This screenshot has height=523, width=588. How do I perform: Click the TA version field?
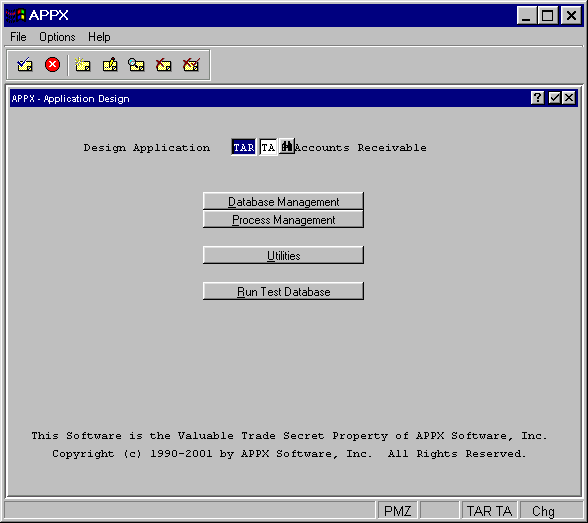pos(268,147)
